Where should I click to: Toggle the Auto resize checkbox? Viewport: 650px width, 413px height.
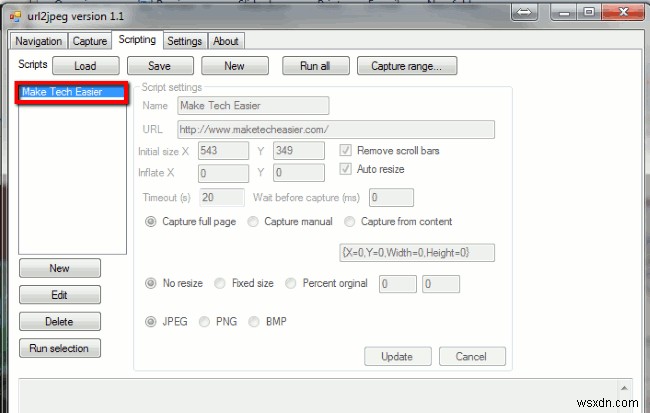pos(345,169)
